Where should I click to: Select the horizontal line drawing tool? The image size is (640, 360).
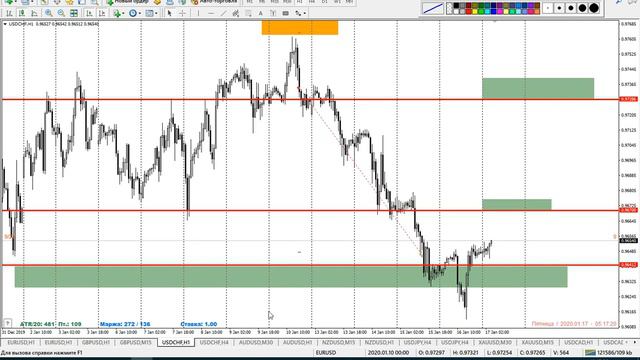coord(211,13)
